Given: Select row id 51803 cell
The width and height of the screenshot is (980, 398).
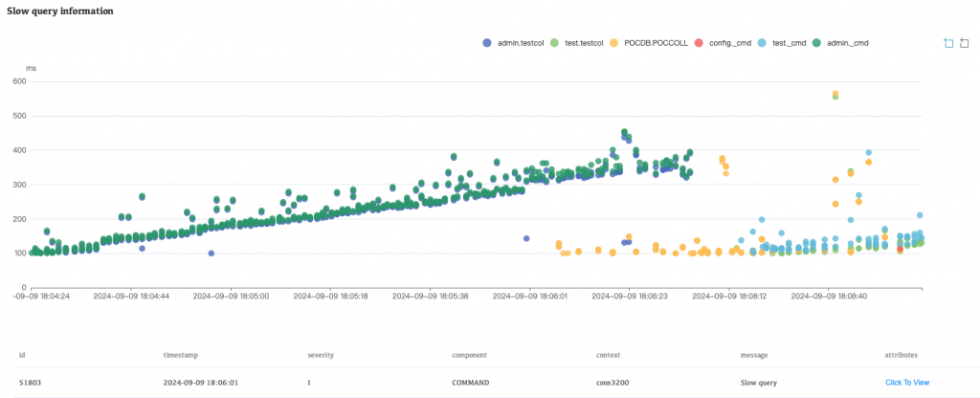Looking at the screenshot, I should pyautogui.click(x=30, y=383).
